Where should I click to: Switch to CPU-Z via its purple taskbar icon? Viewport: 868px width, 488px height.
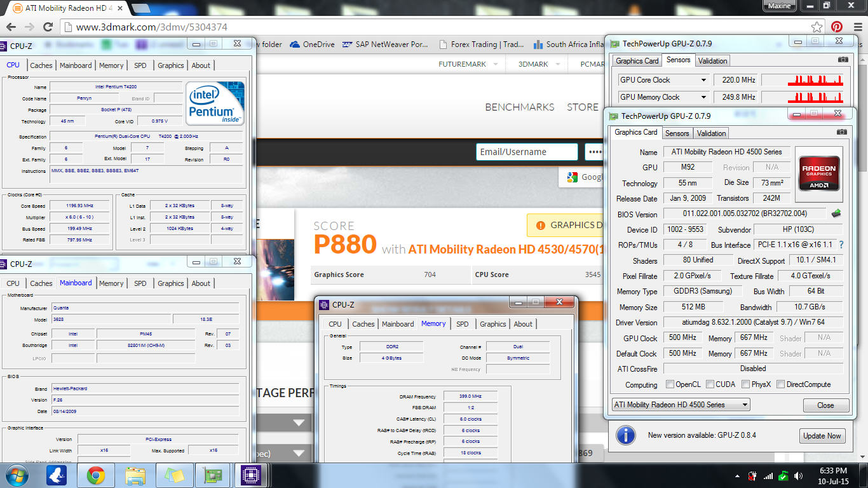[x=252, y=475]
